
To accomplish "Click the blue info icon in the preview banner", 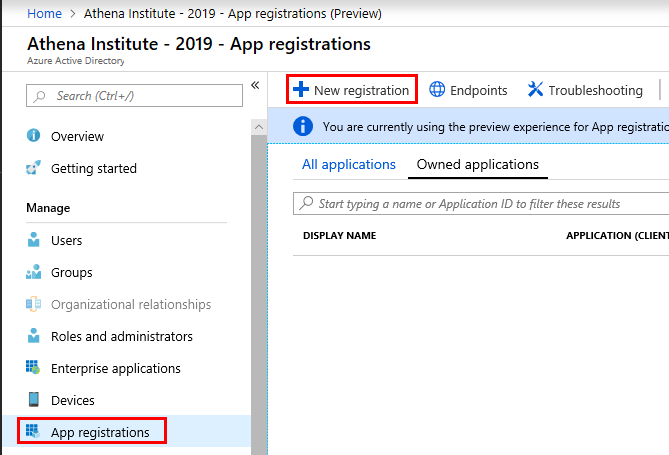I will [303, 126].
